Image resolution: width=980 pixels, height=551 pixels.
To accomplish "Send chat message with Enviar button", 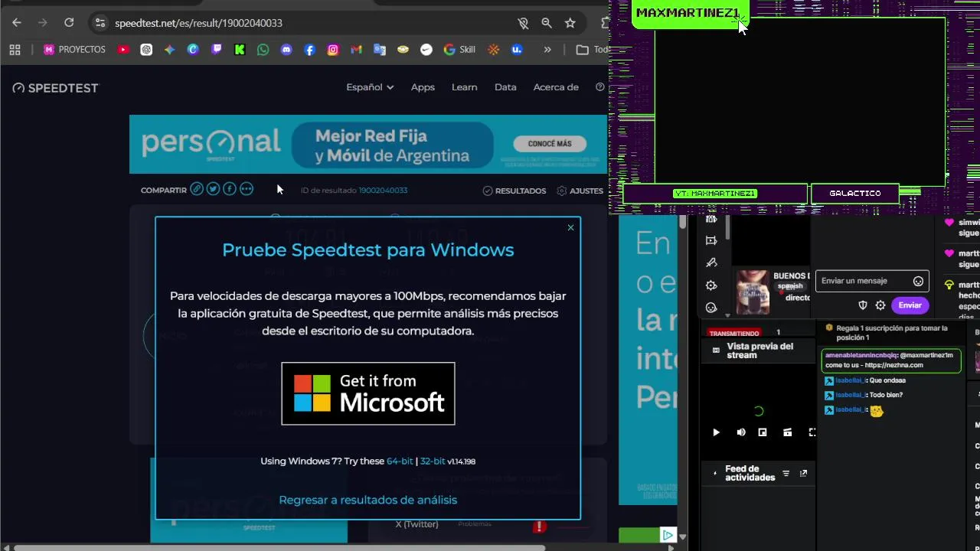I will (910, 305).
